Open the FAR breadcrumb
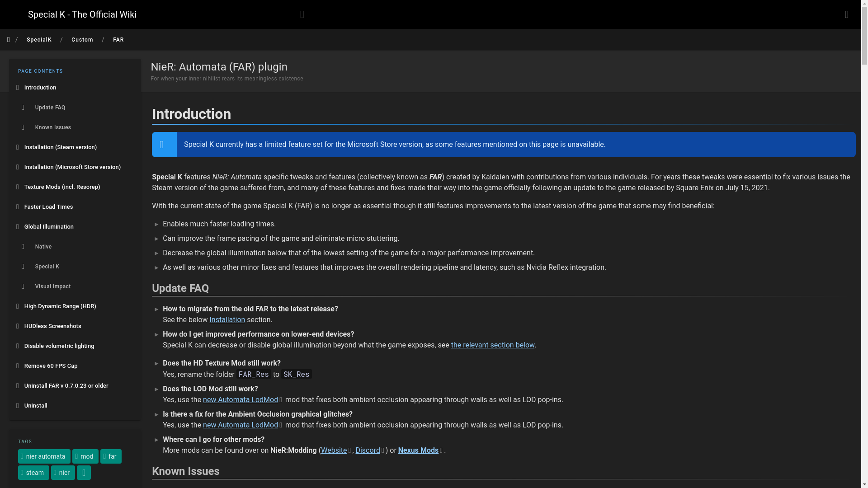Screen dimensions: 868x488 tap(118, 40)
